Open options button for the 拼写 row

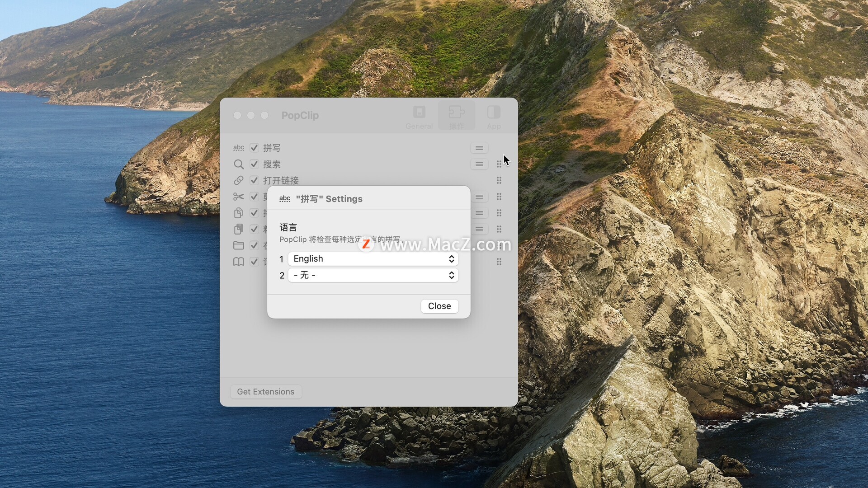(479, 148)
